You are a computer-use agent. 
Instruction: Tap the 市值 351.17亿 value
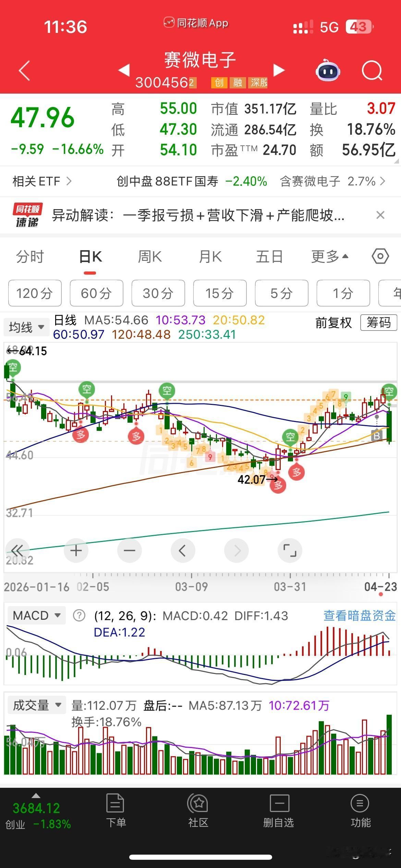(x=254, y=109)
